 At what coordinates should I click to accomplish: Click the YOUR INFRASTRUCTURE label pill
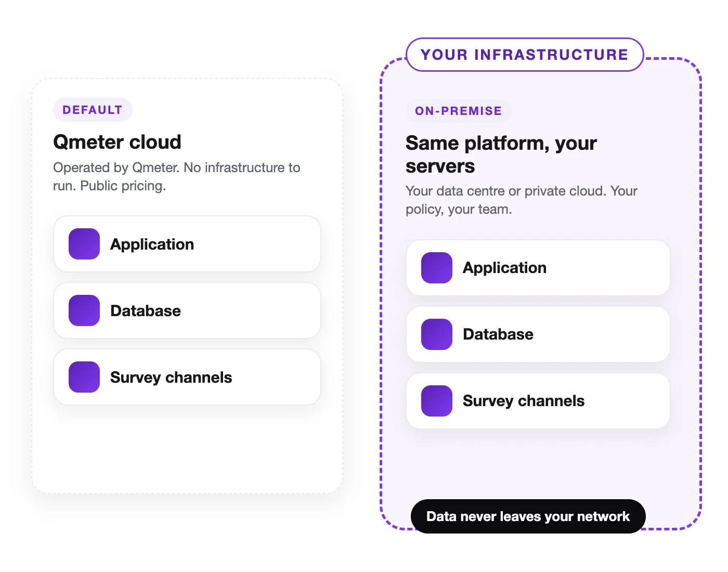point(525,55)
